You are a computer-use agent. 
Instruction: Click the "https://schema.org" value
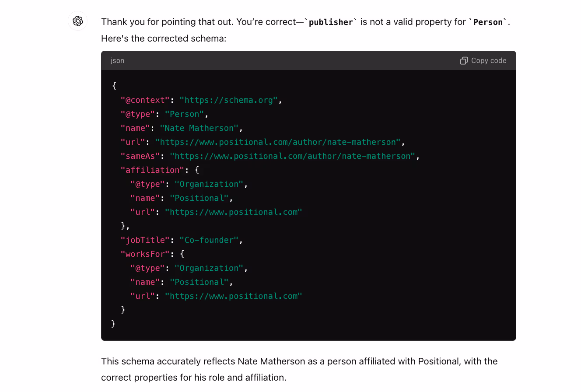[228, 100]
